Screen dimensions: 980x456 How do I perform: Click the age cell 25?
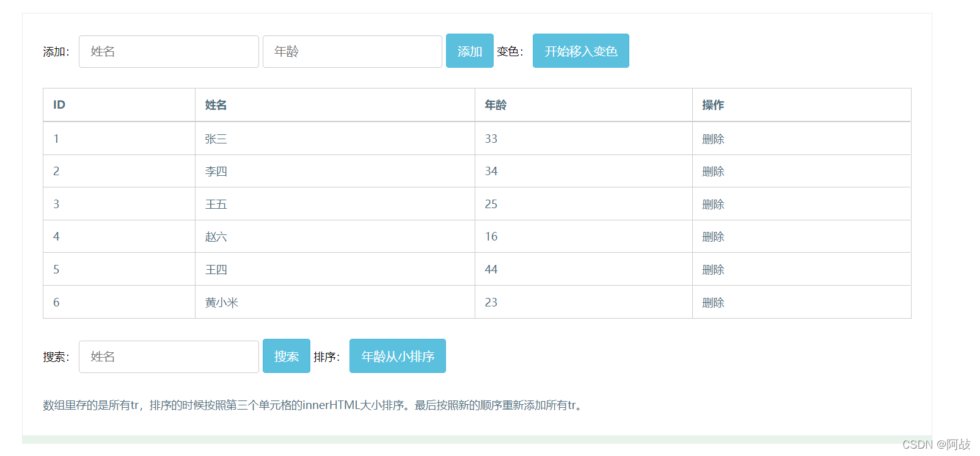pyautogui.click(x=583, y=204)
